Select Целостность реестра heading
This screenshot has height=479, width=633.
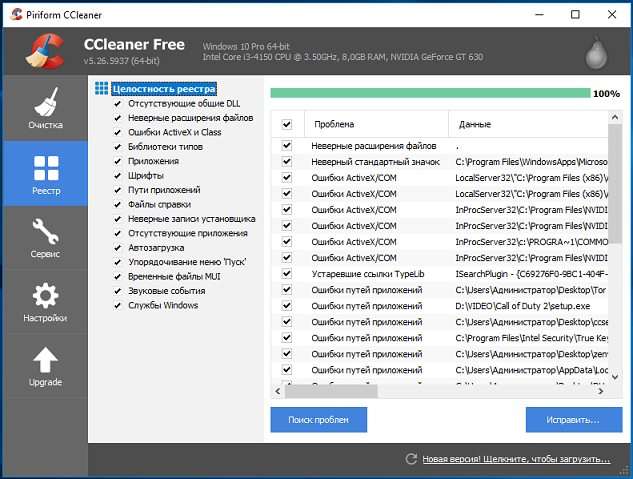(164, 88)
